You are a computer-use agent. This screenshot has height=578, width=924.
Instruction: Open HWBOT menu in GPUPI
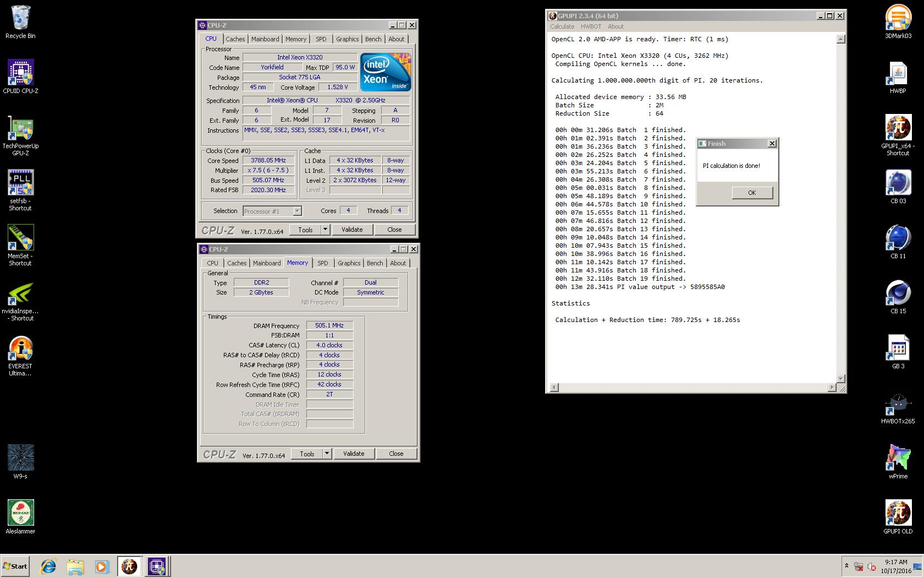pyautogui.click(x=591, y=26)
